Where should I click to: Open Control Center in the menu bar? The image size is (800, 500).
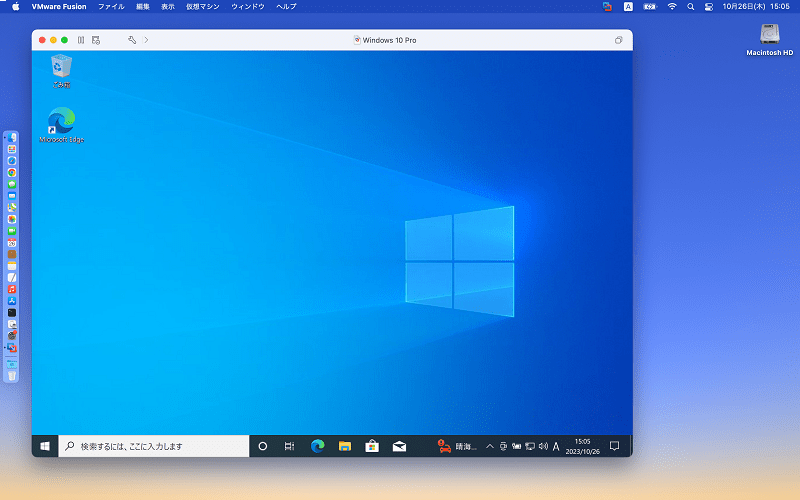709,7
